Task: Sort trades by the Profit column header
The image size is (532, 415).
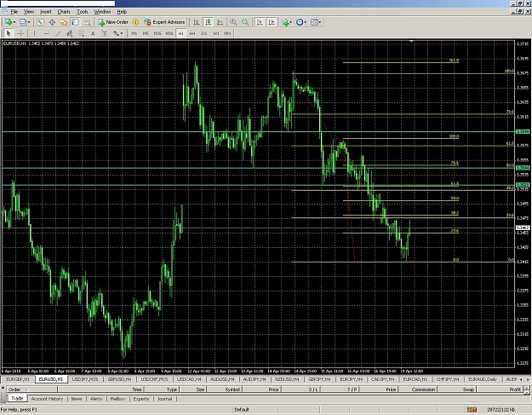Action: click(x=501, y=389)
